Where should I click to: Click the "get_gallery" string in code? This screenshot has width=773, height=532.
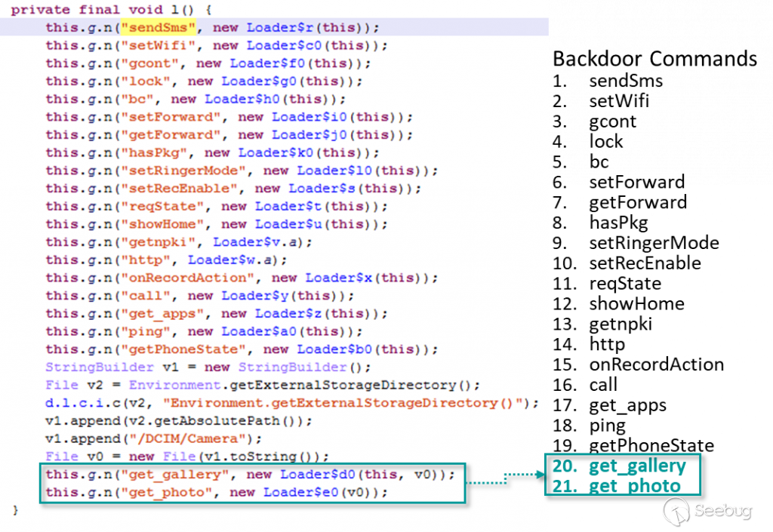coord(175,475)
